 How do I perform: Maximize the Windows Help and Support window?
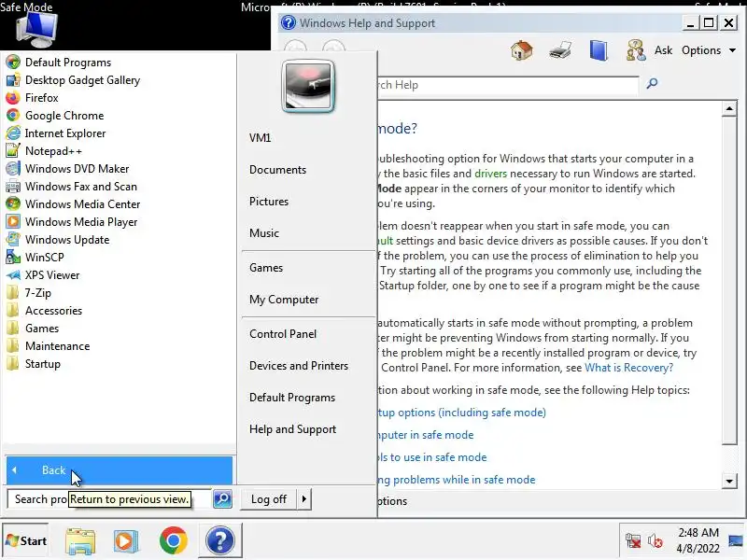(709, 22)
